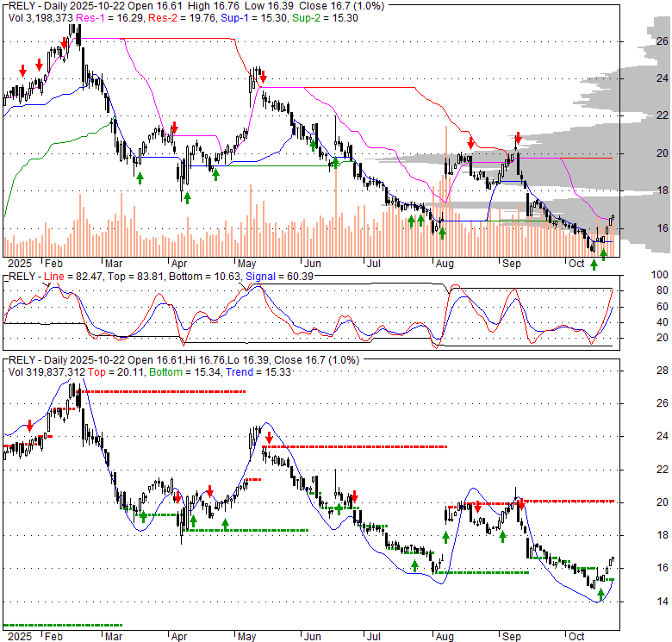Screen dimensions: 672x642
Task: Click the 100 label on oscillator scale
Action: (660, 275)
